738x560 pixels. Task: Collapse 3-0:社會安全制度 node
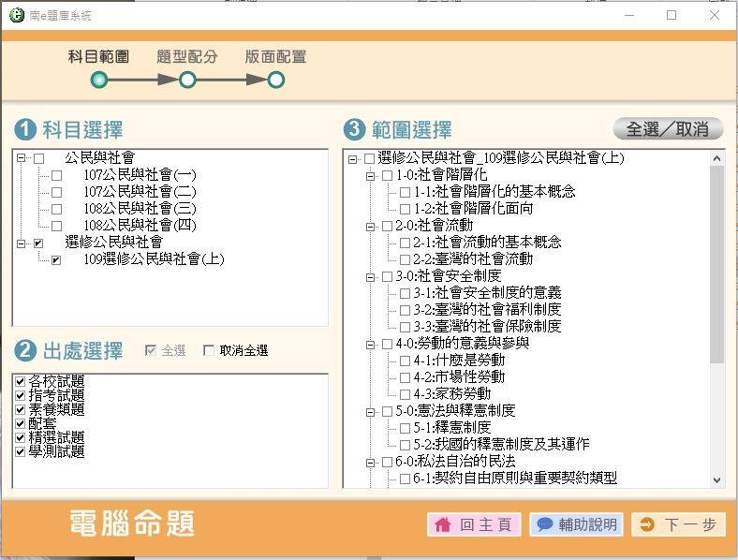pyautogui.click(x=371, y=277)
